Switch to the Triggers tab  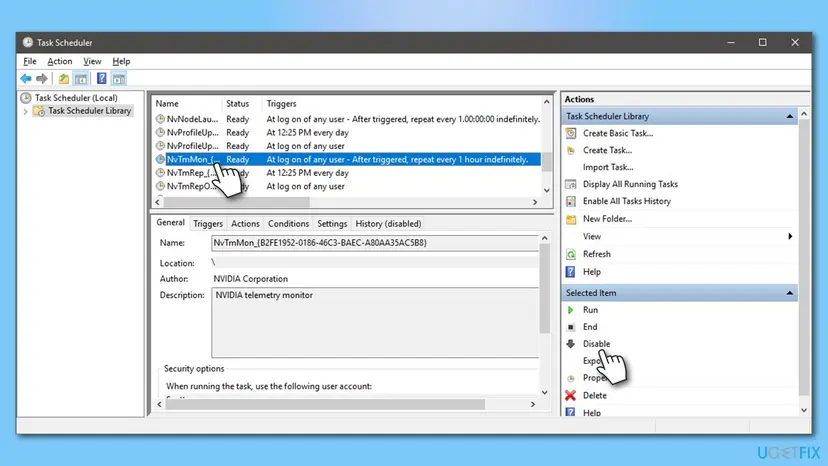[208, 223]
